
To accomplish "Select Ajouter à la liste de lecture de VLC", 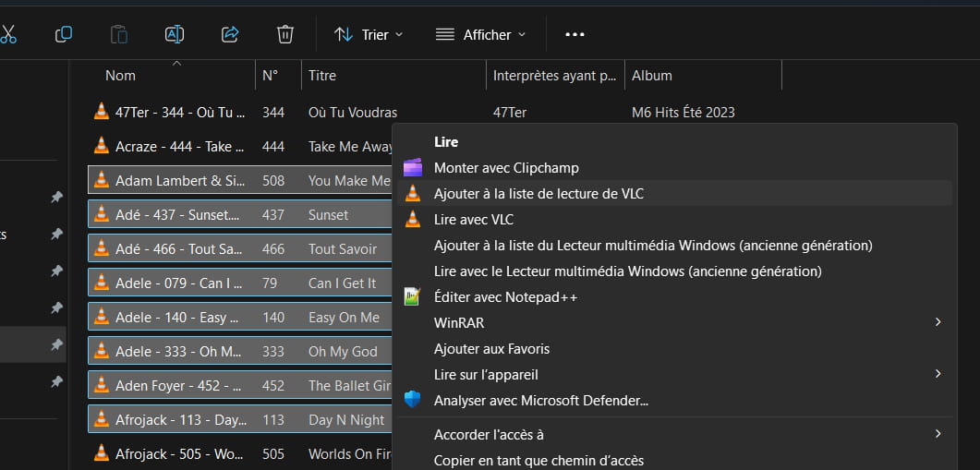I will tap(674, 194).
